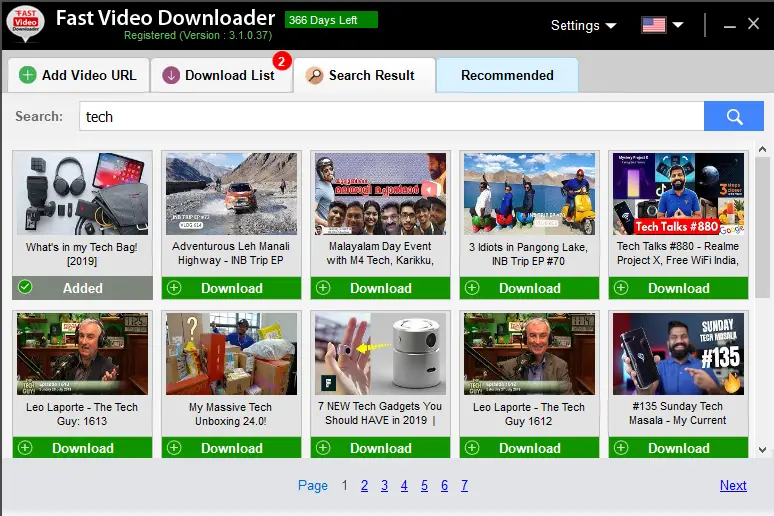774x516 pixels.
Task: Click the green plus icon on Add Video URL
Action: pos(28,75)
